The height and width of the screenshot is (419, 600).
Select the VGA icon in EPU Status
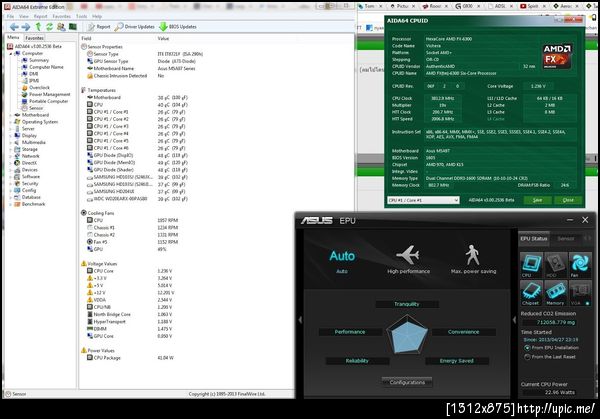point(580,293)
